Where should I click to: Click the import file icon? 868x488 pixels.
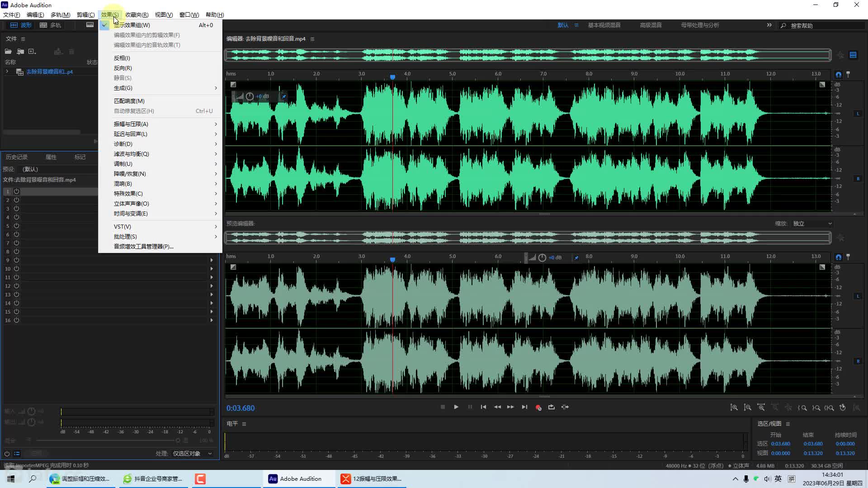coord(20,52)
